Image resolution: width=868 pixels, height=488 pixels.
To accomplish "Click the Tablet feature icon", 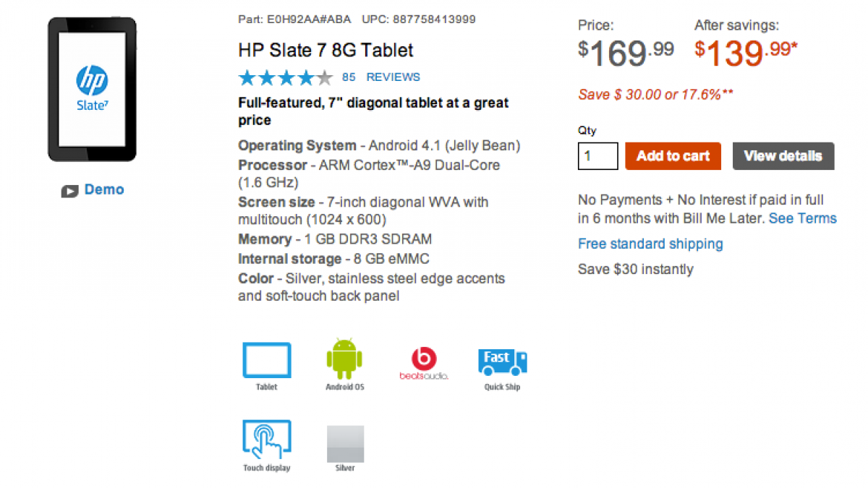I will pyautogui.click(x=266, y=360).
